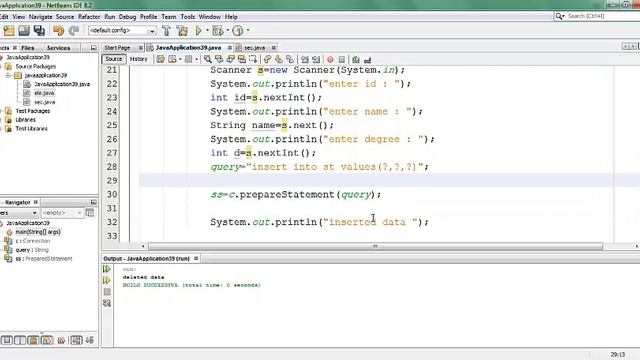
Task: Shift the current line left
Action: tap(305, 60)
